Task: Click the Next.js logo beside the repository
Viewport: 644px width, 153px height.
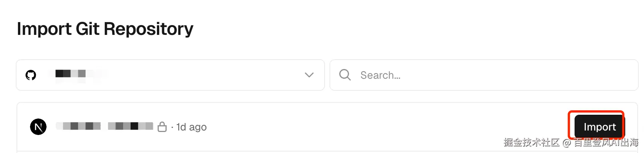Action: 38,127
